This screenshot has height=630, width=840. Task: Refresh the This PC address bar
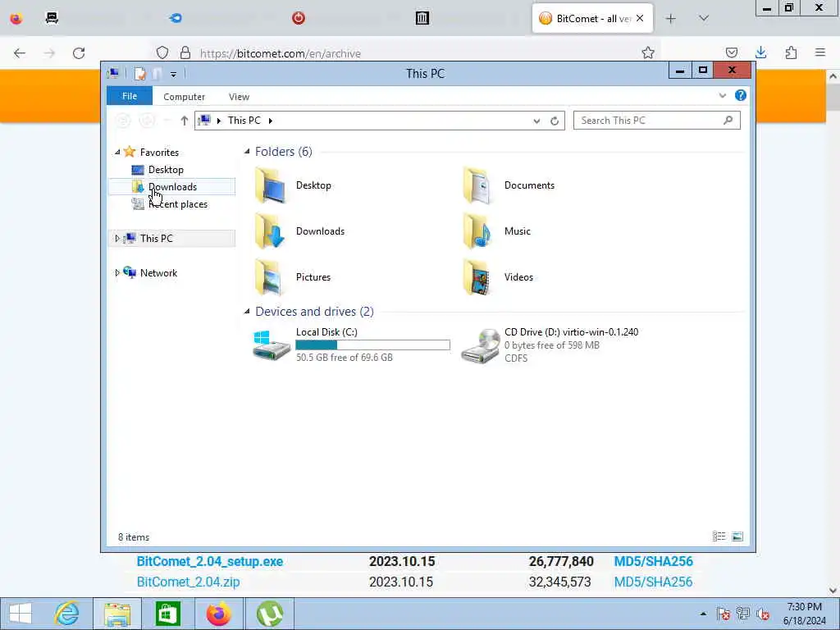pyautogui.click(x=555, y=121)
